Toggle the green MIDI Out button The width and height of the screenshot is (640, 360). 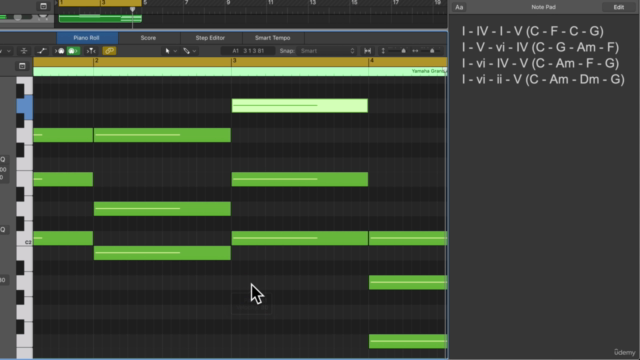pyautogui.click(x=73, y=51)
